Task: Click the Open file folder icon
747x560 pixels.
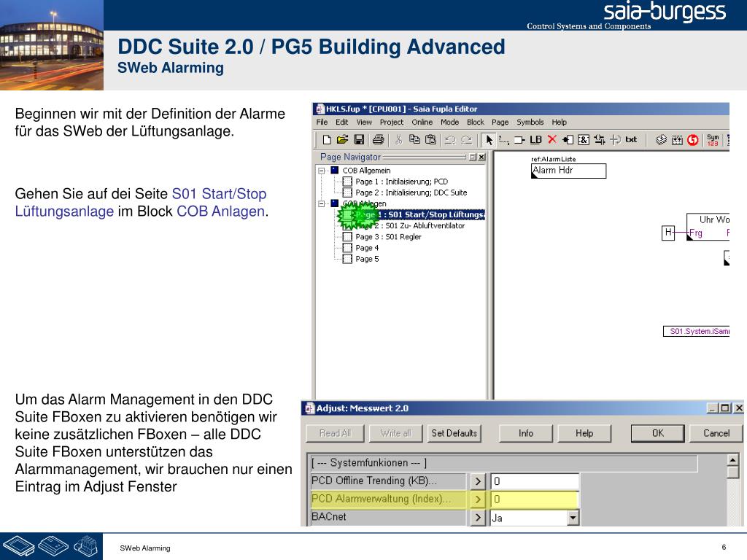Action: (x=343, y=140)
